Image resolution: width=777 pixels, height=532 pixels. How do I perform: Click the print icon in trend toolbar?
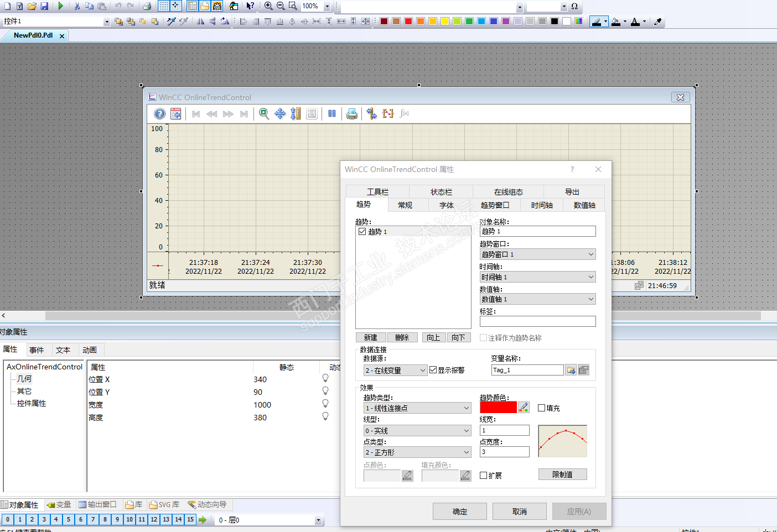(x=351, y=114)
